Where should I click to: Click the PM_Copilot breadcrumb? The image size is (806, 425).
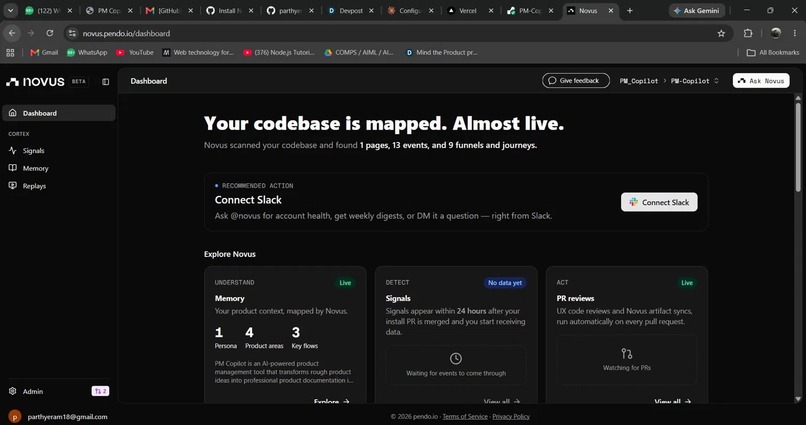click(638, 81)
